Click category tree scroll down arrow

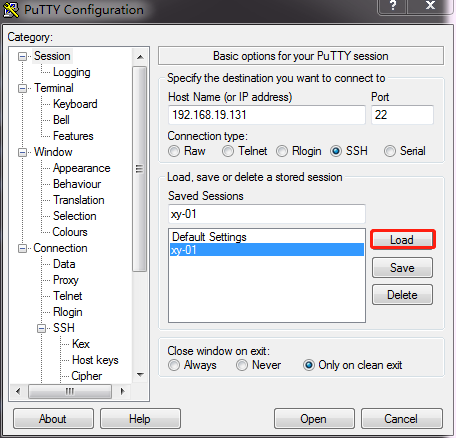point(140,375)
